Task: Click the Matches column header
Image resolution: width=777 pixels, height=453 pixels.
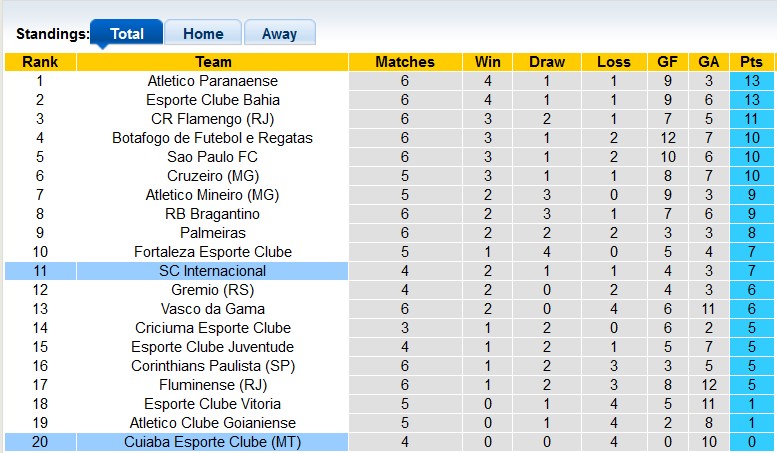Action: (405, 62)
